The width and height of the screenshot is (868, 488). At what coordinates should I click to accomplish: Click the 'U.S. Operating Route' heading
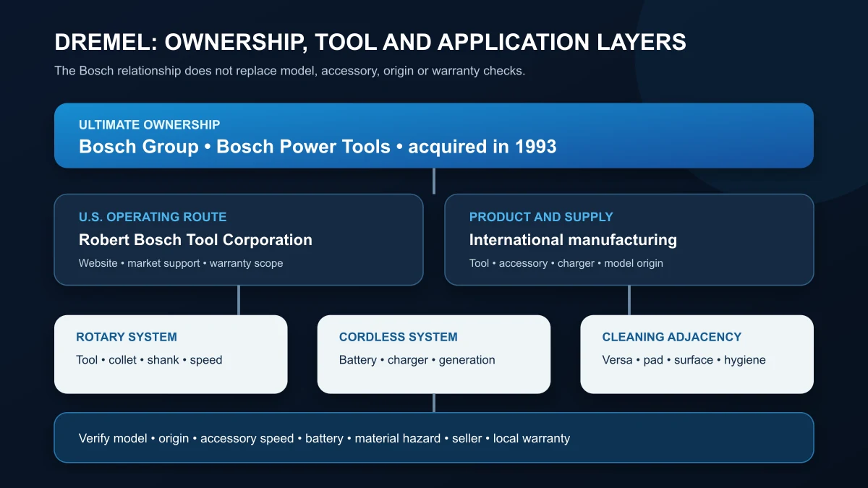153,217
